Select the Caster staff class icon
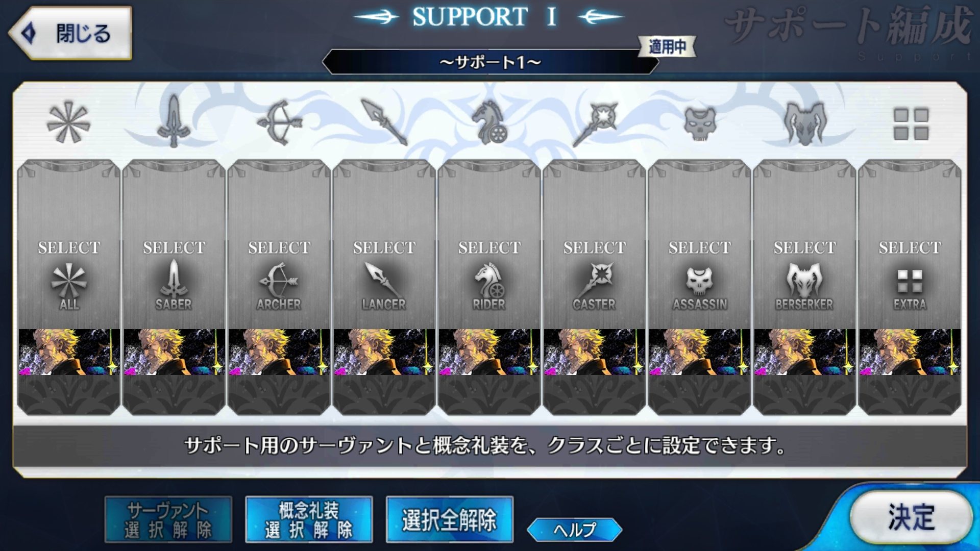 595,123
